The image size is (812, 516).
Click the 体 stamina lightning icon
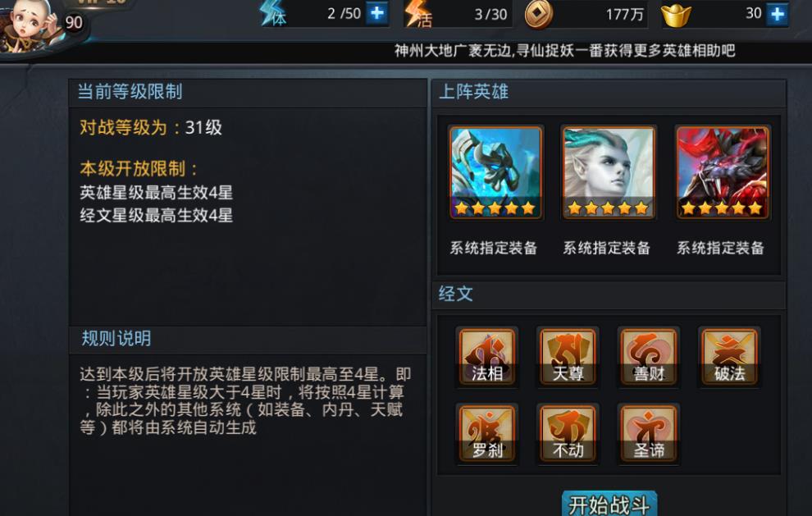(x=273, y=13)
